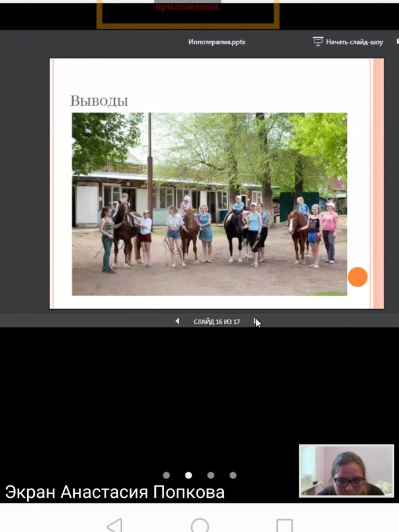Jump to the fourth page indicator dot
This screenshot has height=532, width=399.
(233, 475)
